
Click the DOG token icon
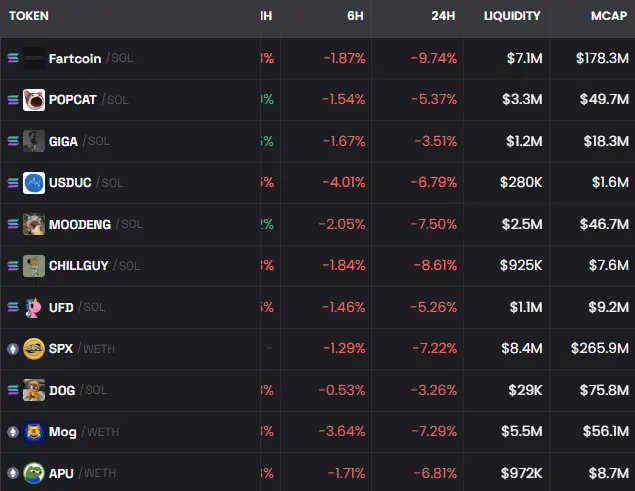tap(34, 390)
